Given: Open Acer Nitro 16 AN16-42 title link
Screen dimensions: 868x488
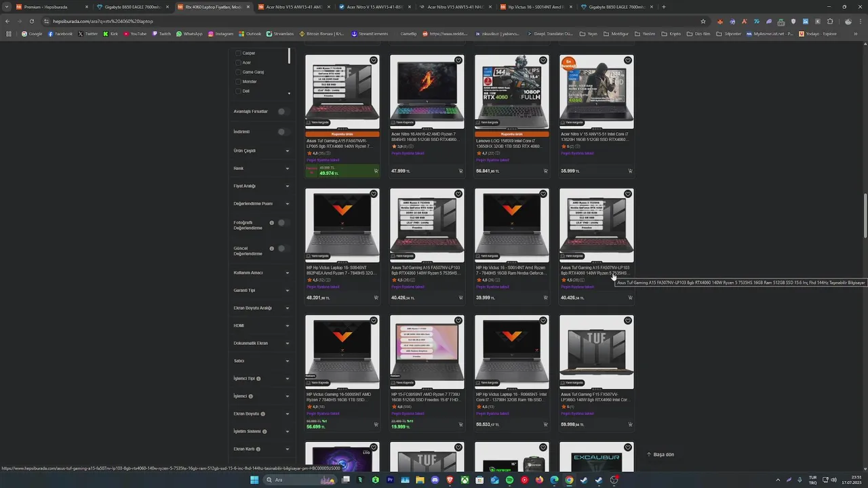Looking at the screenshot, I should 426,136.
